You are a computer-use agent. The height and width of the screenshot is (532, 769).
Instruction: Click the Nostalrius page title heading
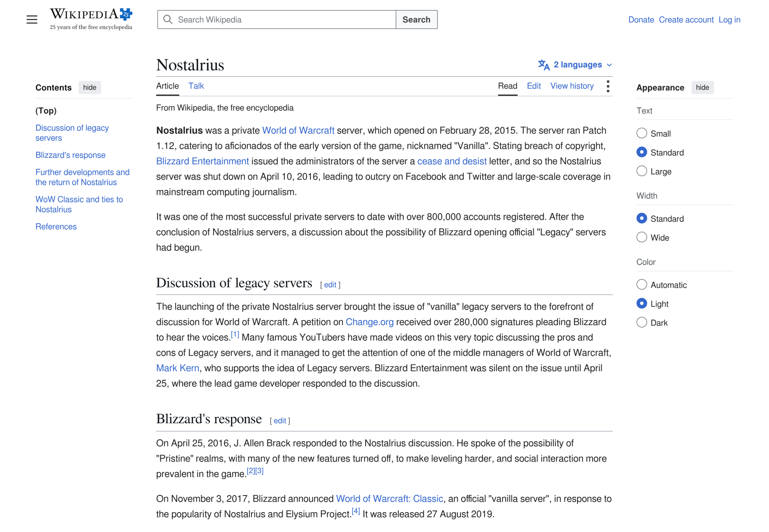pyautogui.click(x=190, y=65)
